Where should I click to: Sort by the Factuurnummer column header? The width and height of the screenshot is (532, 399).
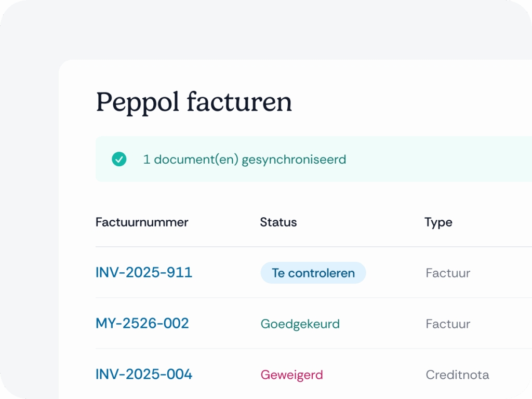pyautogui.click(x=142, y=222)
